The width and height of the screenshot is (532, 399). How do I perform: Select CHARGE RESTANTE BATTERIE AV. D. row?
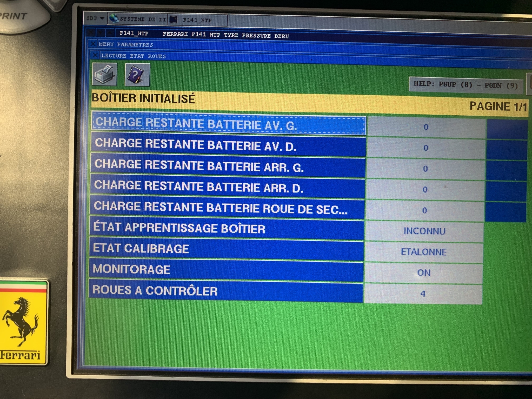coord(228,144)
